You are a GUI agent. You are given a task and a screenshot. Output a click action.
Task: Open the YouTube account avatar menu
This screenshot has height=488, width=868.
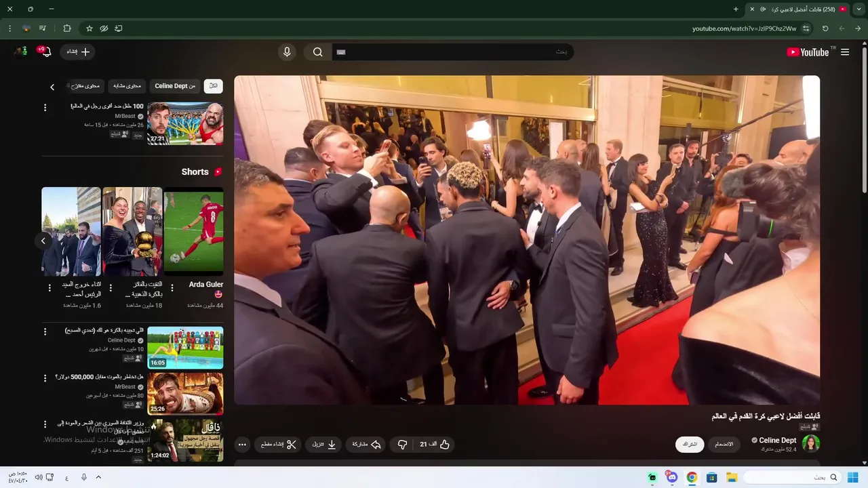(20, 52)
